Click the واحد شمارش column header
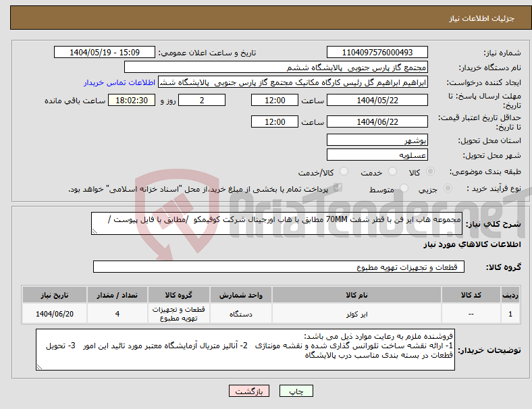Screen dimensions: 532x409 tap(241, 295)
